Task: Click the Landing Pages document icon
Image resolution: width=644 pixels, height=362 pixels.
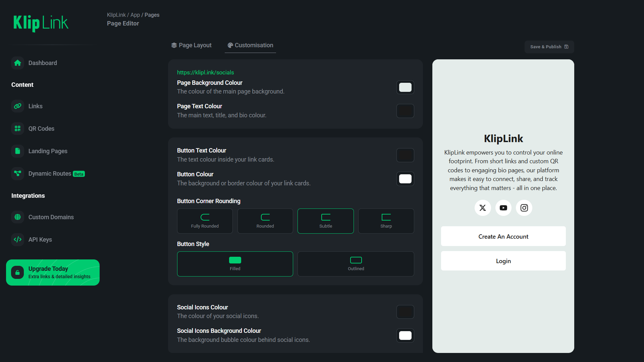Action: click(17, 151)
